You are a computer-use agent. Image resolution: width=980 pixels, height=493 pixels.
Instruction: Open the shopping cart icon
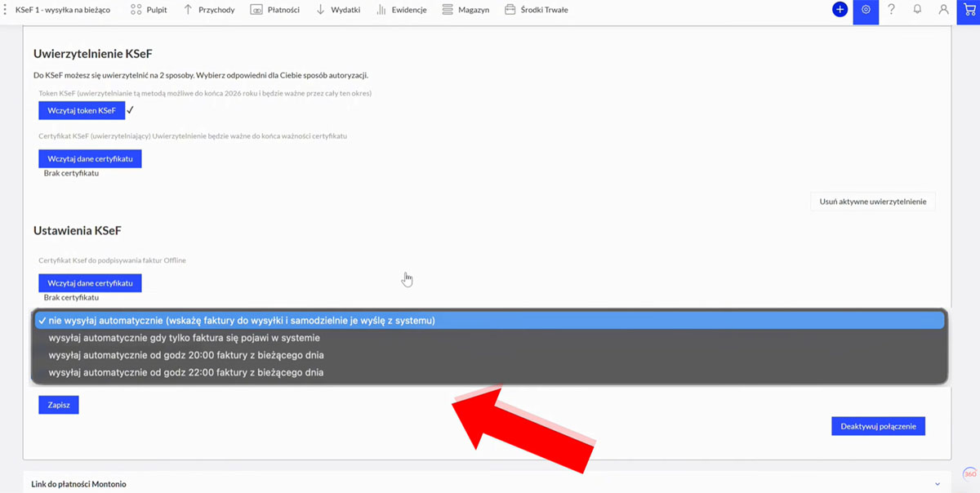tap(969, 10)
